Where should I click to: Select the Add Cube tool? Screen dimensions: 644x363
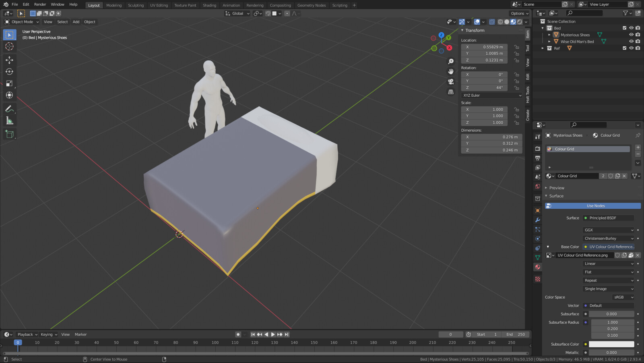coord(9,134)
